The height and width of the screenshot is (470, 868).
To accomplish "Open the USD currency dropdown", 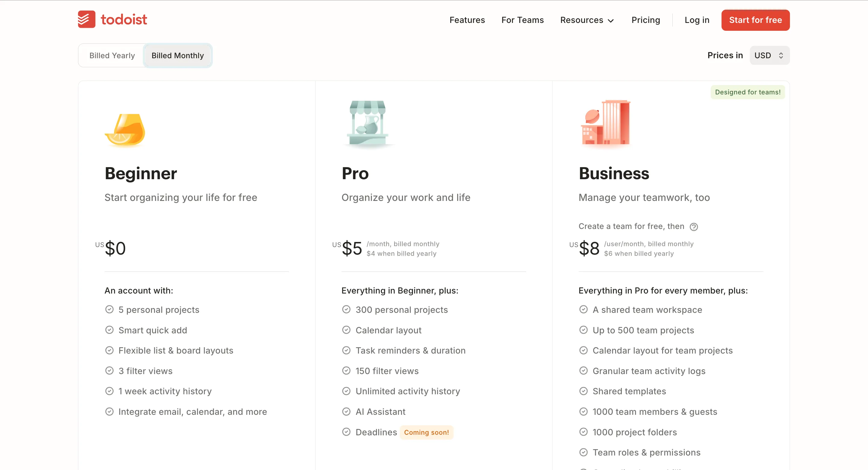I will pos(769,55).
